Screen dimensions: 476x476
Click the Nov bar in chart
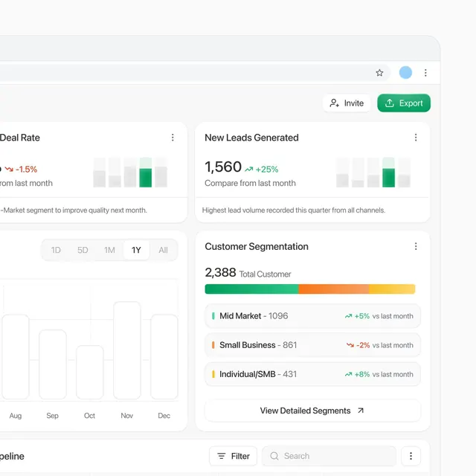point(127,350)
